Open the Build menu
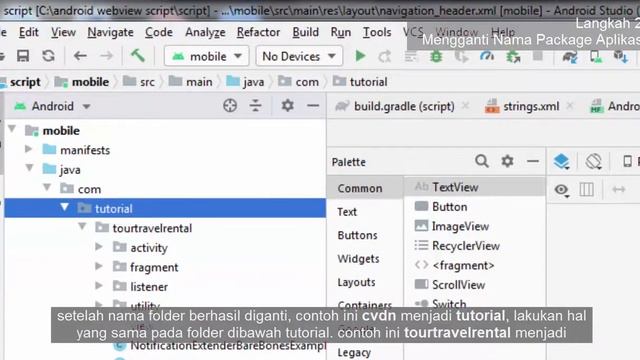 coord(305,32)
